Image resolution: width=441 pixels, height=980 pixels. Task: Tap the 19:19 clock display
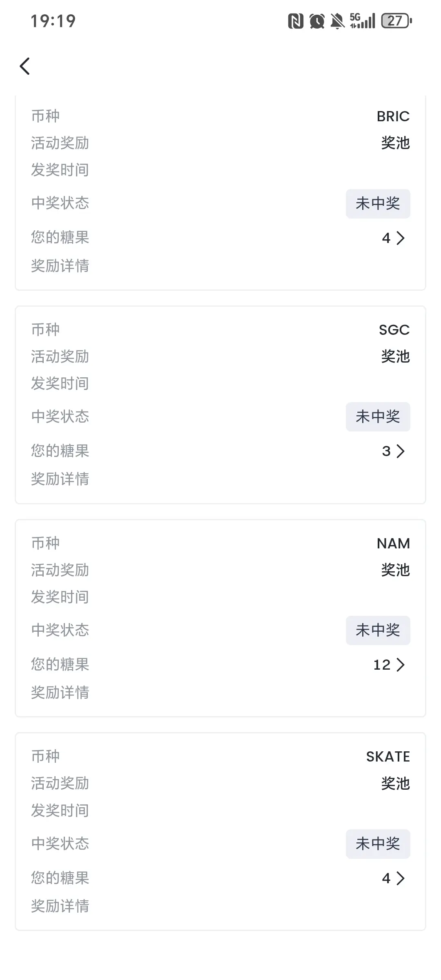(53, 21)
